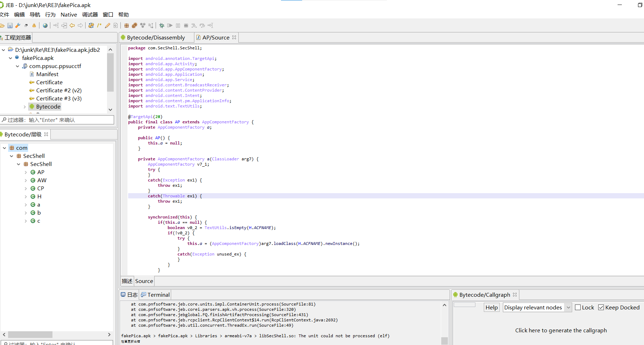Expand the AW class node
The width and height of the screenshot is (644, 345).
click(26, 180)
